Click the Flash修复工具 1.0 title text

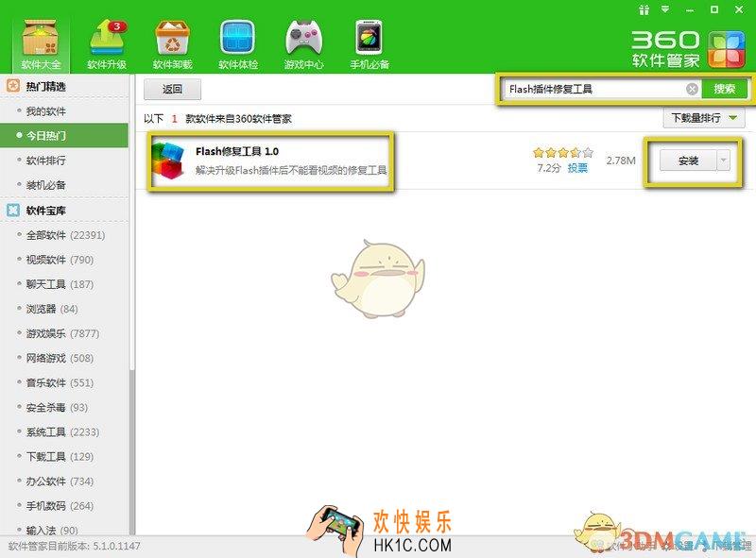point(237,151)
